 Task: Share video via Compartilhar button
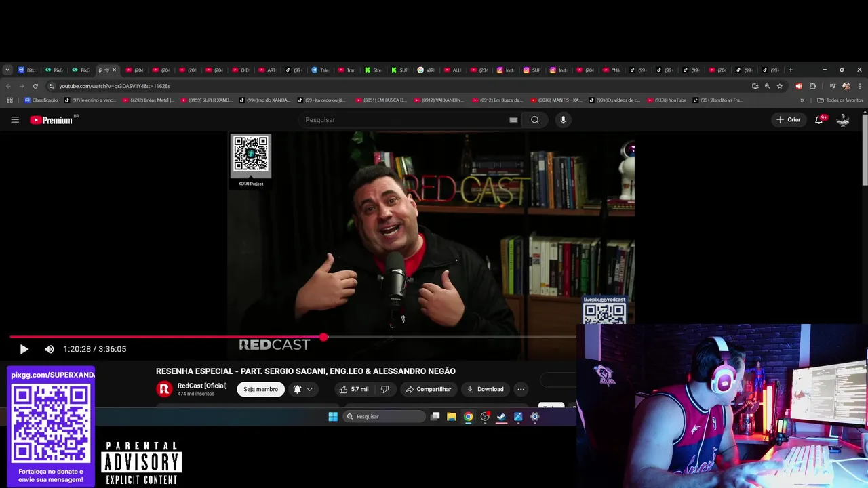428,389
